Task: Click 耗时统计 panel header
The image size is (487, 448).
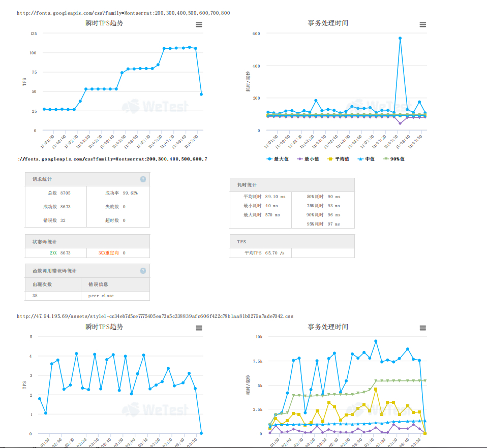Action: 292,185
